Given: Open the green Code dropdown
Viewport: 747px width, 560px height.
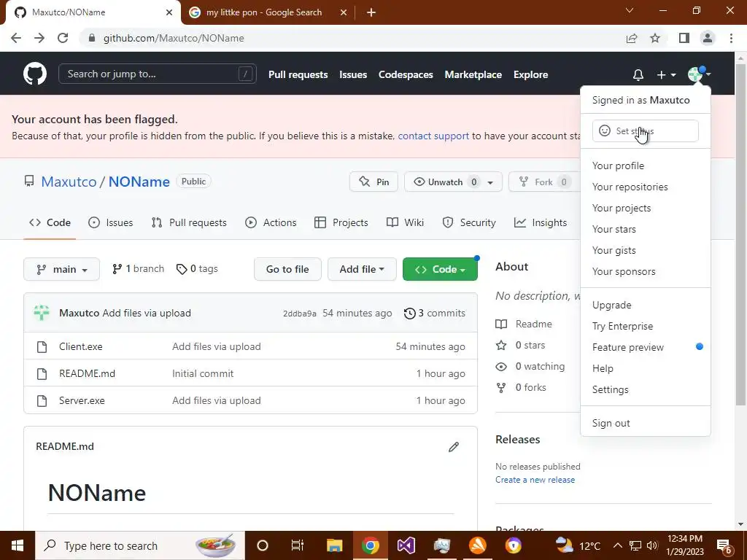Looking at the screenshot, I should point(440,269).
